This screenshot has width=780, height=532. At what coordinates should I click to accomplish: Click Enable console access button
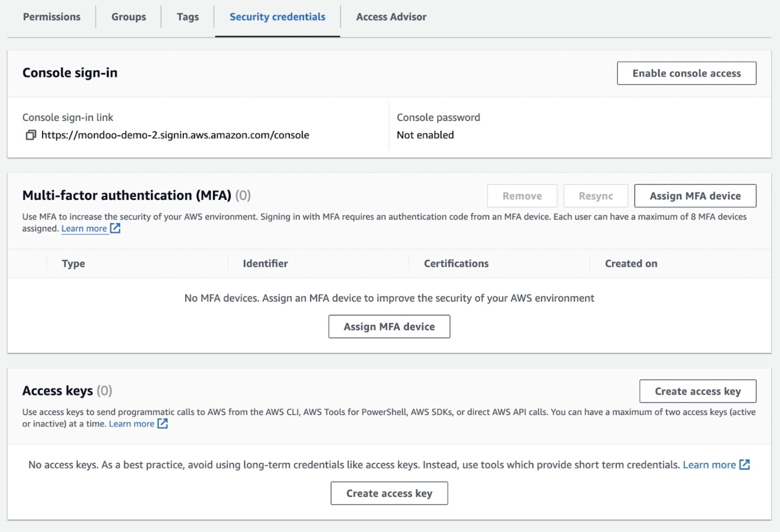[686, 73]
